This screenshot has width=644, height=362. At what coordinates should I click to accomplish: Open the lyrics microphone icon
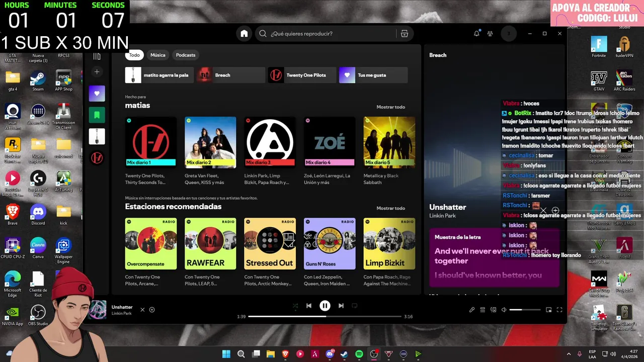click(472, 310)
